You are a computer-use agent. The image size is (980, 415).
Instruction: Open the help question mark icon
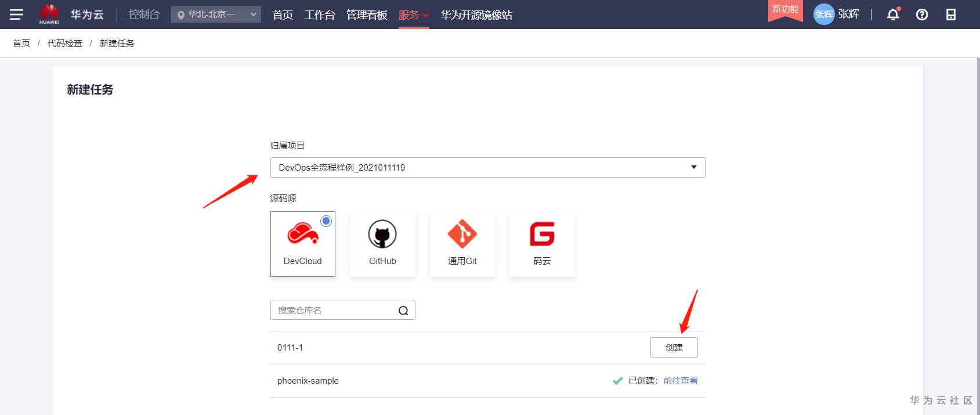click(x=922, y=15)
